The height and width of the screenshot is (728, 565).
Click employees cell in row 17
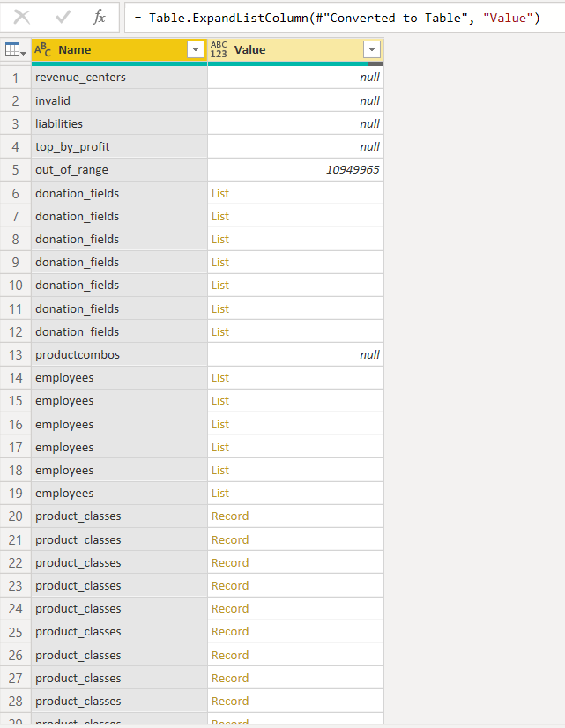pos(119,447)
